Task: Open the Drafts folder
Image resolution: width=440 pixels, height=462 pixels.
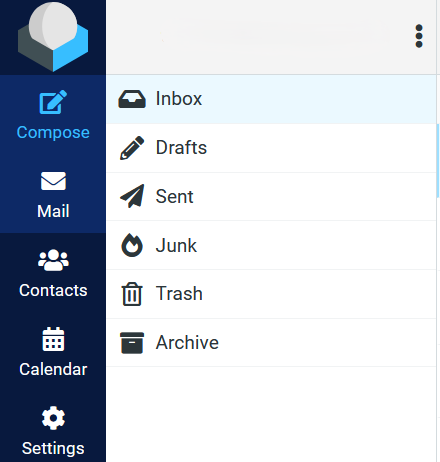Action: (271, 148)
